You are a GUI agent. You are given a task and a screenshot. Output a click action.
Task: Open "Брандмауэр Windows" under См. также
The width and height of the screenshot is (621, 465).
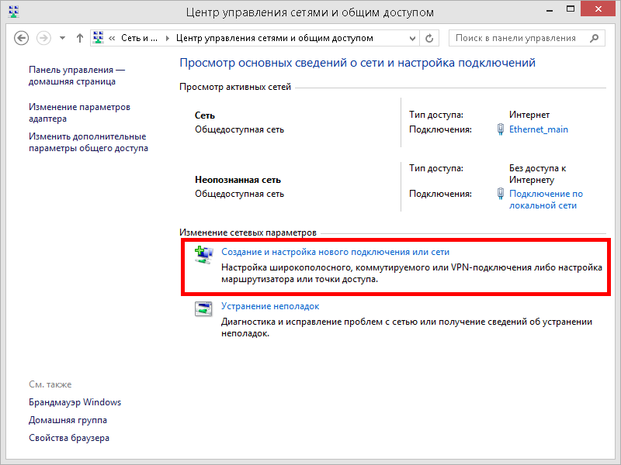click(75, 402)
